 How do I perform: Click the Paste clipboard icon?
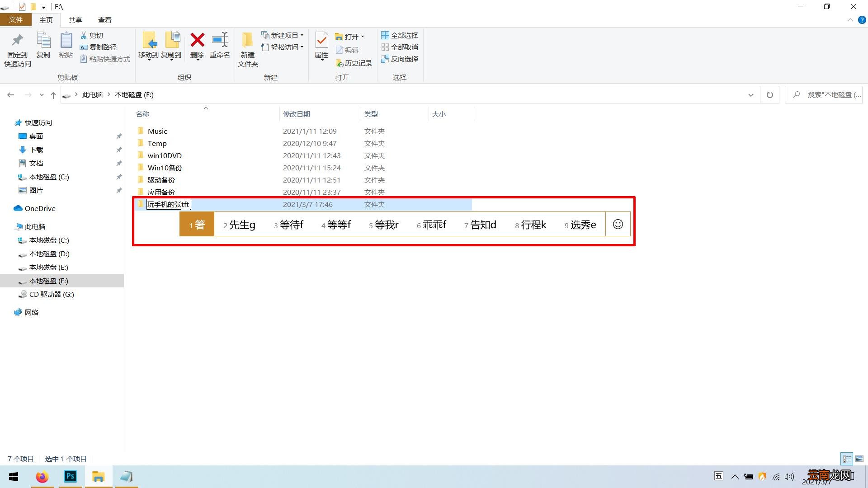[66, 40]
